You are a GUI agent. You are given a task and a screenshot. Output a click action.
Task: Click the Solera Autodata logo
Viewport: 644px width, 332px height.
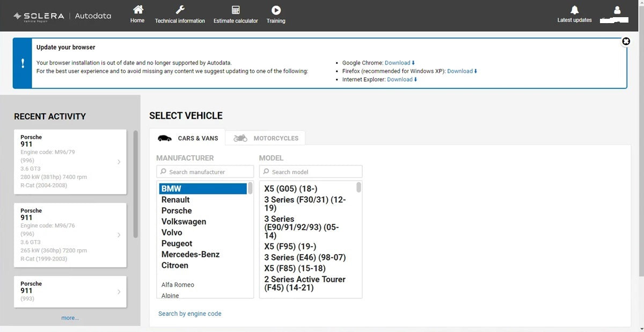point(62,16)
